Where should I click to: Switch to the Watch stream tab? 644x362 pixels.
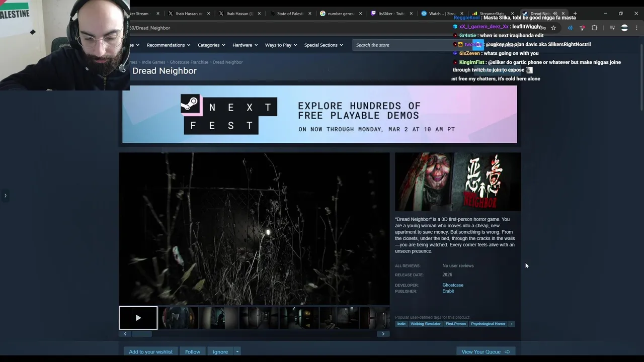coord(441,14)
